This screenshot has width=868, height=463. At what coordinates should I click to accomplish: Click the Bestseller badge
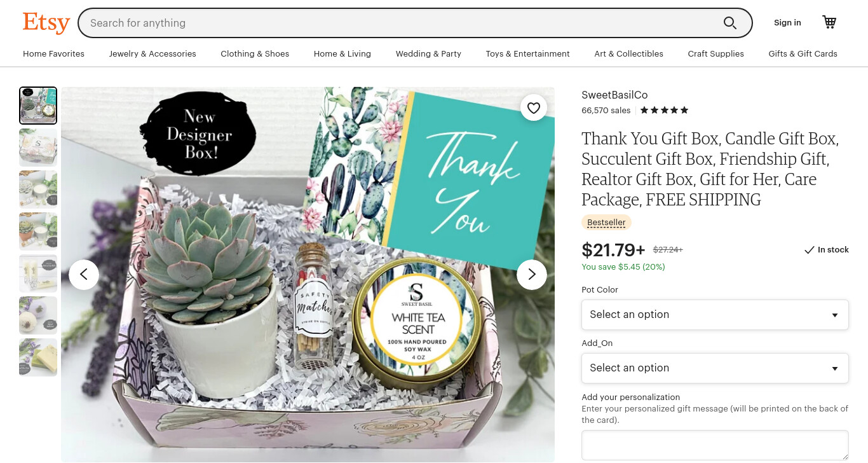606,223
